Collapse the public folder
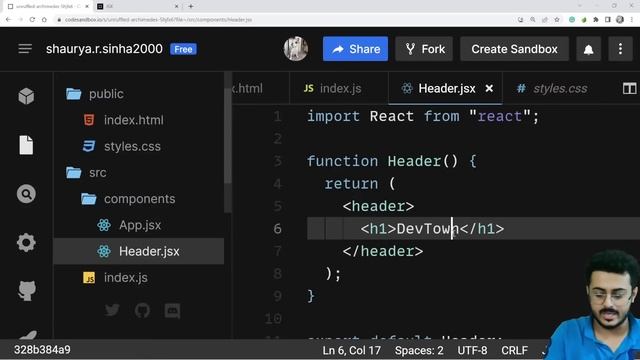 coord(138,94)
